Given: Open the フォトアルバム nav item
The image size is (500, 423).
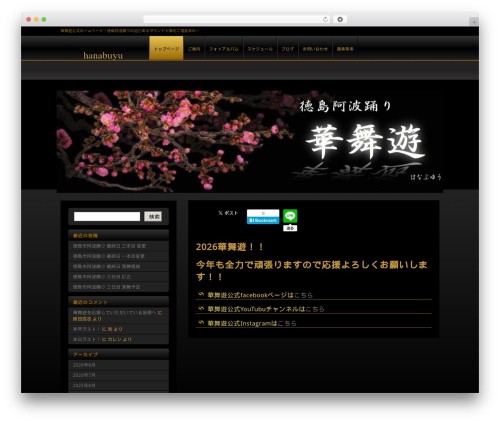Looking at the screenshot, I should point(224,49).
